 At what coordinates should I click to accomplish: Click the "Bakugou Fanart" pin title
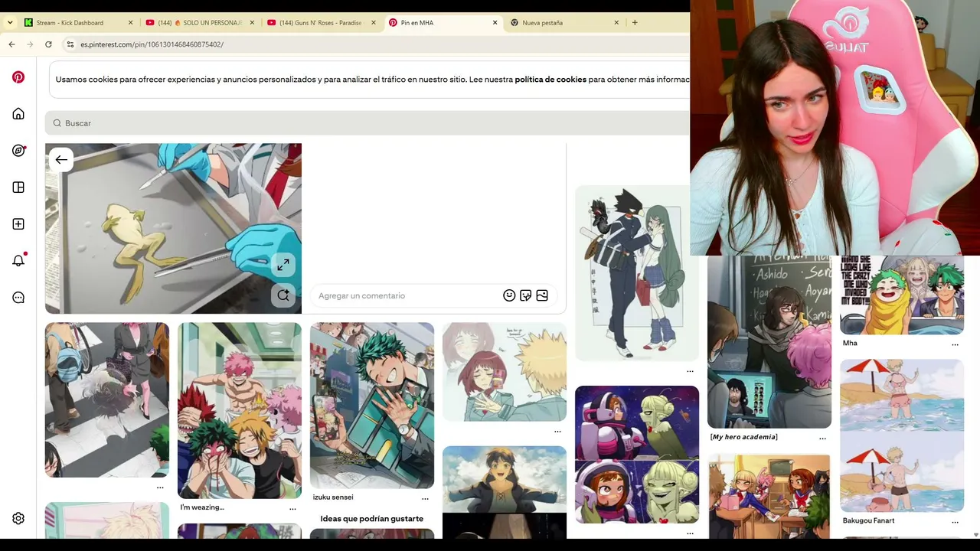click(x=868, y=521)
